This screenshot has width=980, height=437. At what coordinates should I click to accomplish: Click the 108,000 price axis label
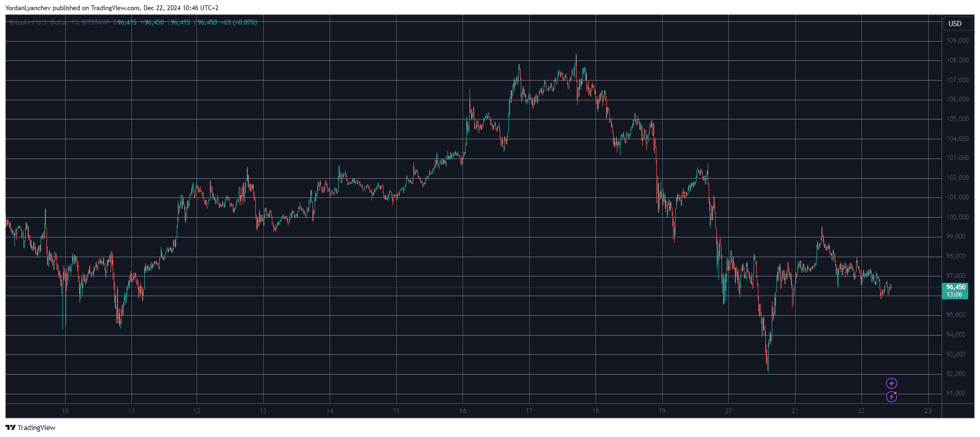point(958,60)
